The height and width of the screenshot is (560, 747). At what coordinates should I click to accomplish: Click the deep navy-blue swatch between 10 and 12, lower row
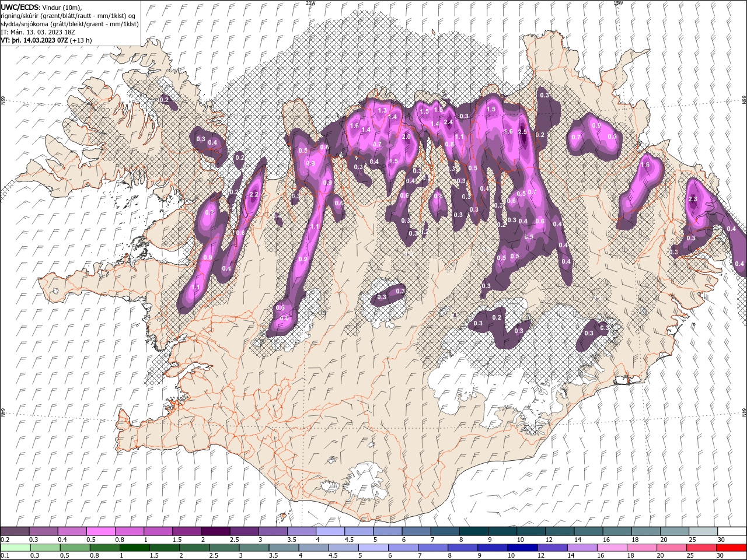point(522,548)
